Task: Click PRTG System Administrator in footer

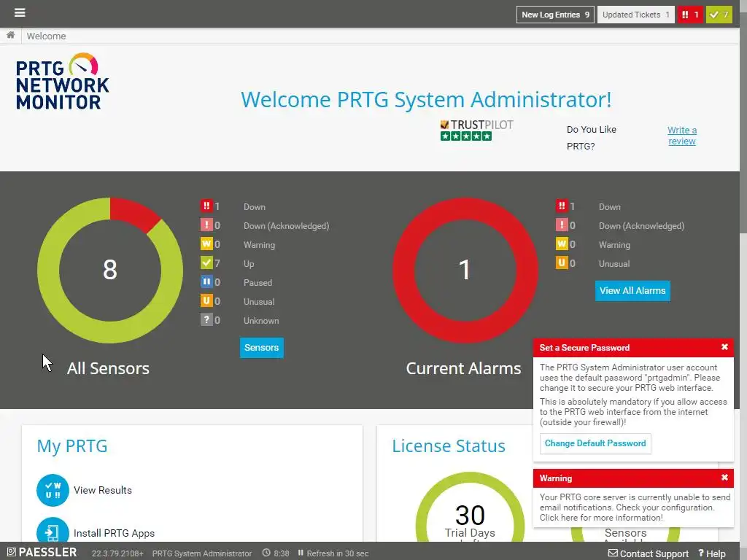Action: (x=202, y=553)
